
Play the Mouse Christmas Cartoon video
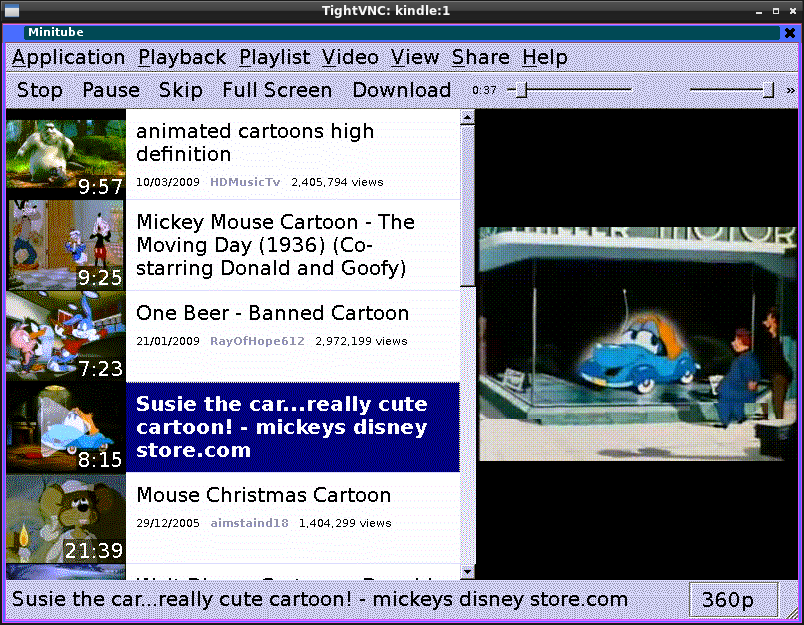point(264,495)
